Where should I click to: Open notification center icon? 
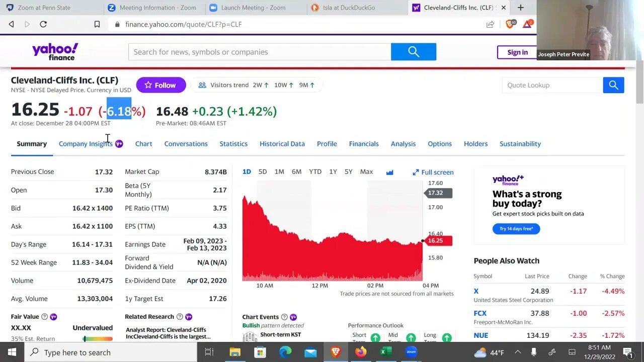pos(627,352)
